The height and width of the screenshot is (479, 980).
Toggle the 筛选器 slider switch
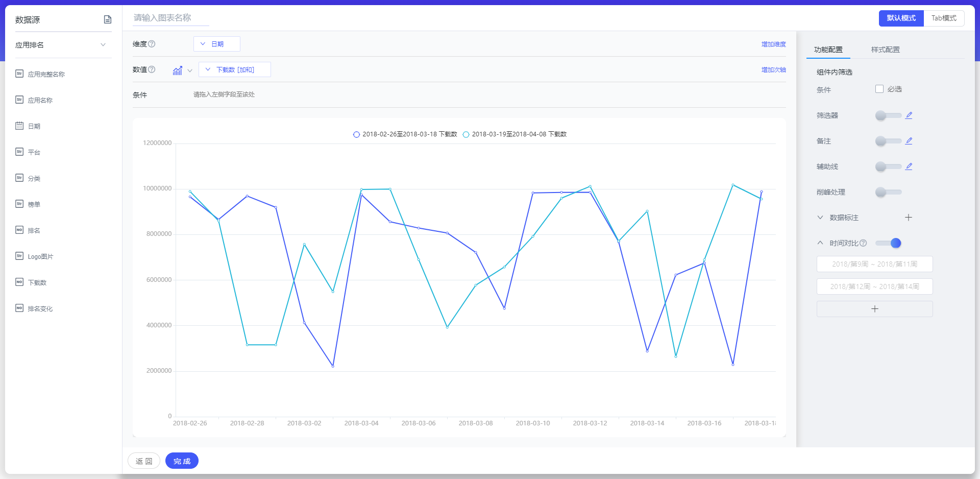[888, 115]
